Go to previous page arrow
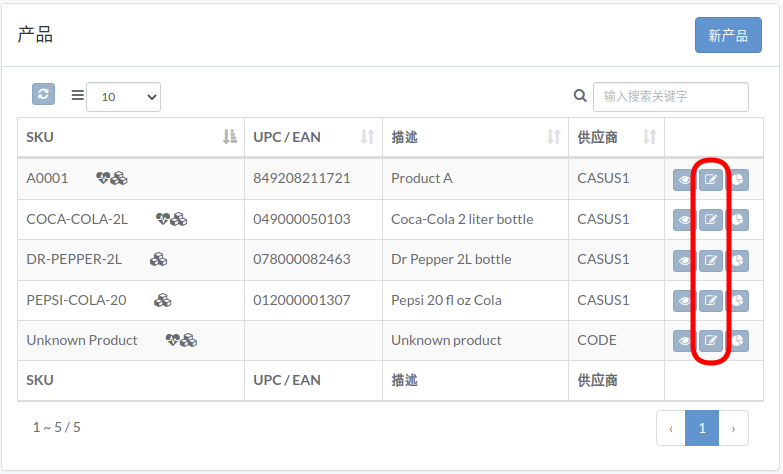The image size is (783, 474). tap(671, 428)
